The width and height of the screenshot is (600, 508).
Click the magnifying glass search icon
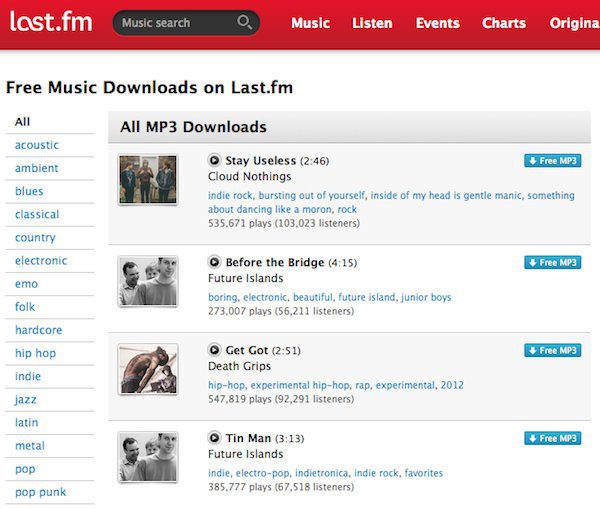coord(245,22)
